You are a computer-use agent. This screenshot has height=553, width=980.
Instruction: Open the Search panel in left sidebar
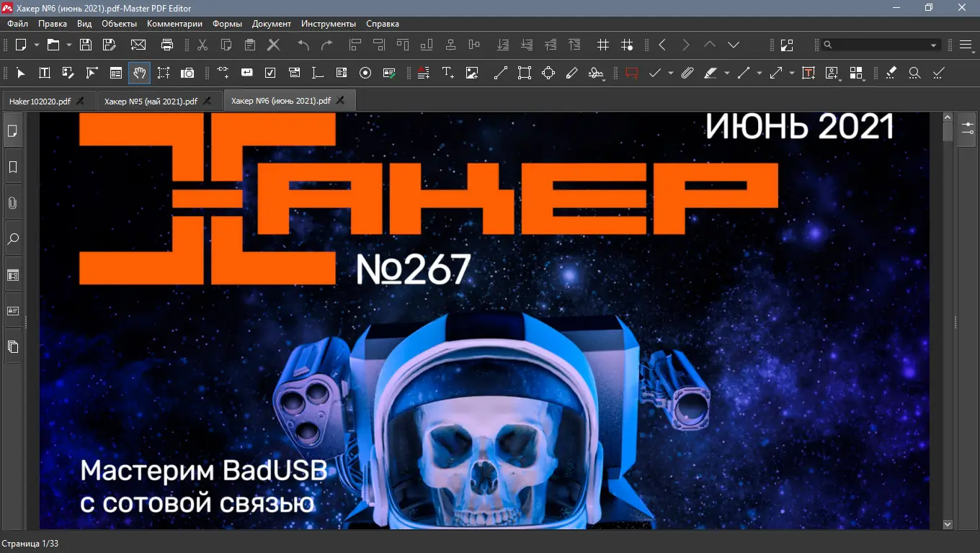coord(12,239)
